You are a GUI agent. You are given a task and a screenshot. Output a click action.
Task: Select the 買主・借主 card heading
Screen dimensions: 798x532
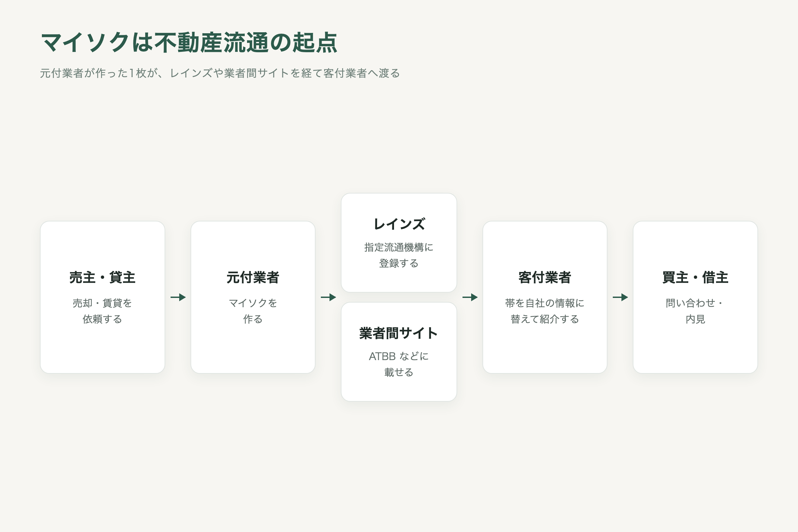pyautogui.click(x=695, y=278)
